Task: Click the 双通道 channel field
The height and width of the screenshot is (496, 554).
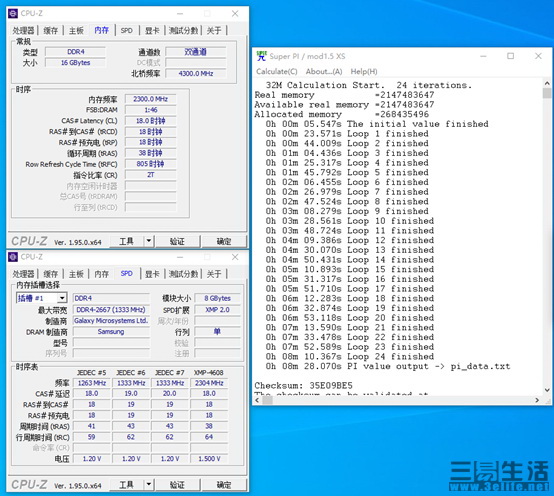Action: coord(196,52)
